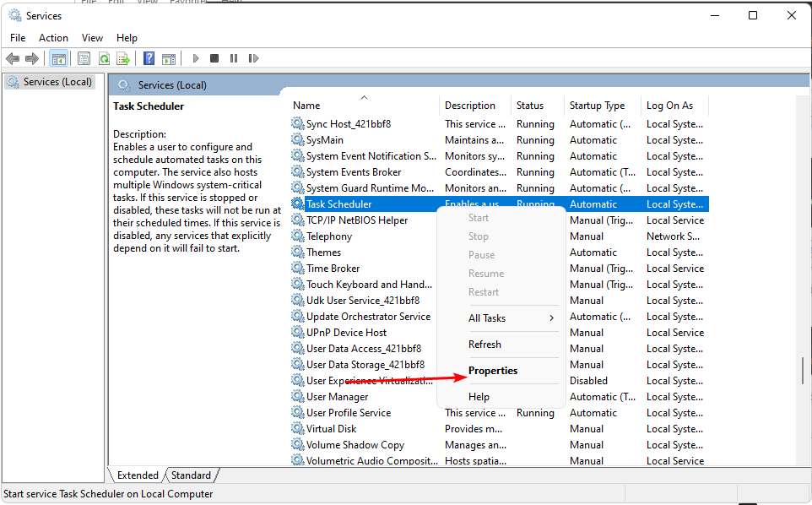Click the Forward arrow toolbar icon
Image resolution: width=812 pixels, height=505 pixels.
(x=32, y=58)
